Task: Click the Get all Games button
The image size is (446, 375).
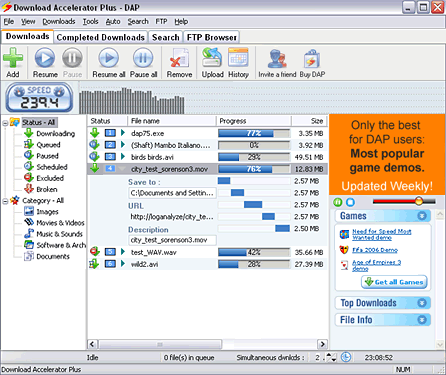Action: pos(394,282)
